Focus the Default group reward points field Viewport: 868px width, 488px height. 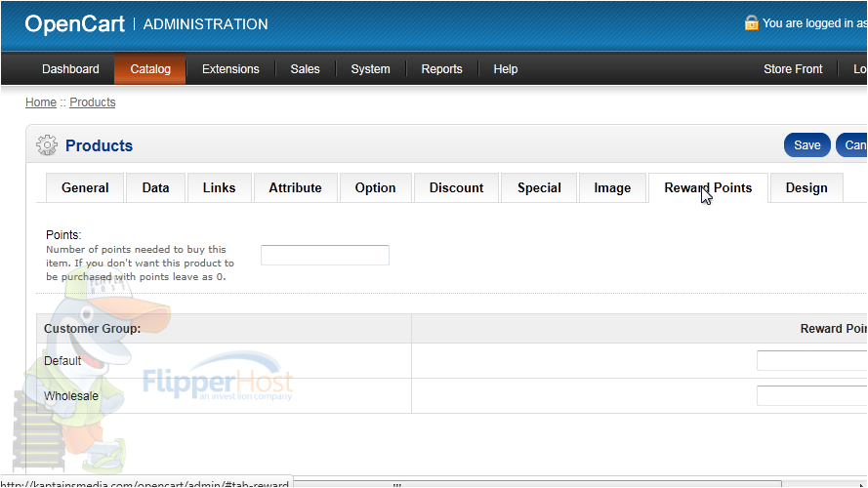(x=811, y=361)
